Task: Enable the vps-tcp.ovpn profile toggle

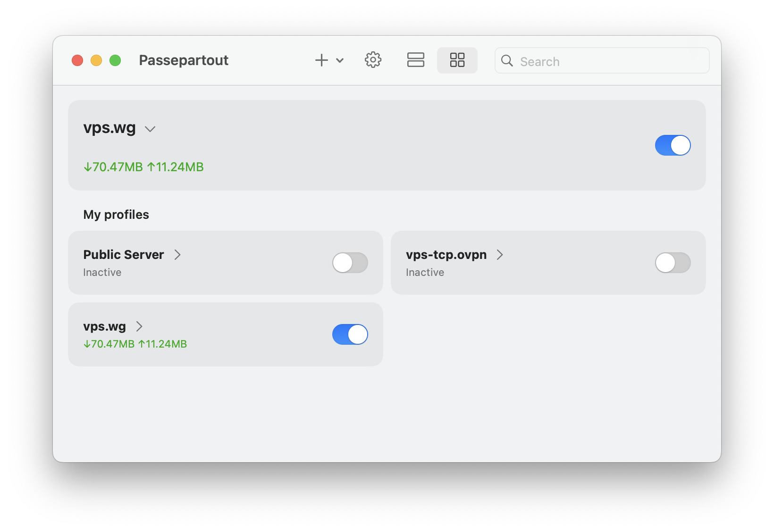Action: click(673, 263)
